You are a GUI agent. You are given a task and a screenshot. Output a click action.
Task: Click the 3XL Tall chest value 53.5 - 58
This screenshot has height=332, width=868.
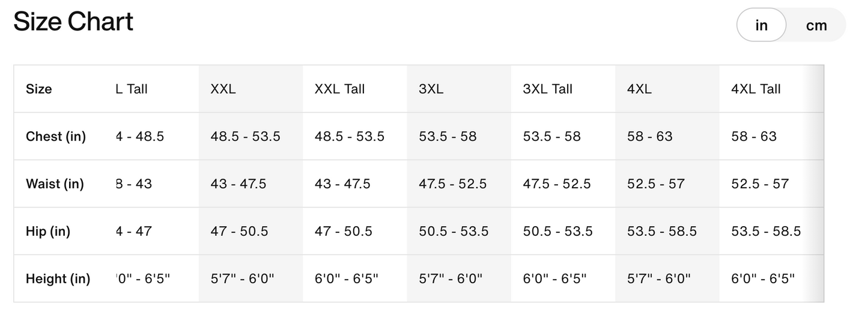pyautogui.click(x=551, y=137)
